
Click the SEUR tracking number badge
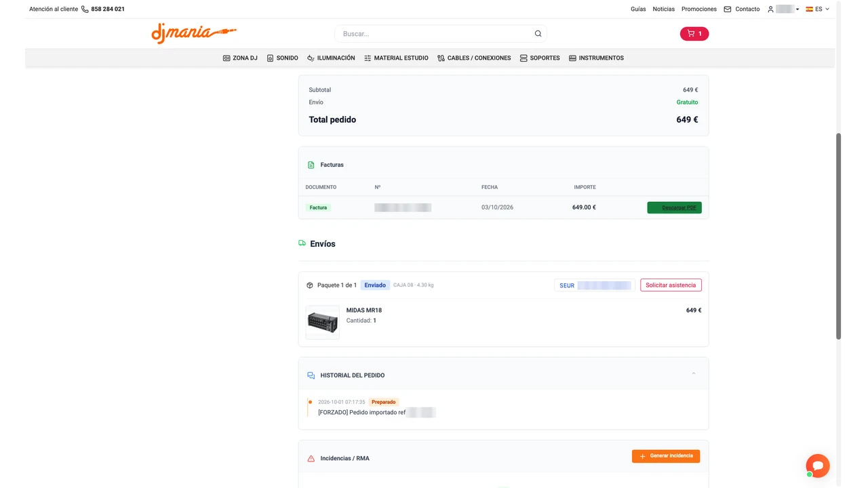(595, 285)
